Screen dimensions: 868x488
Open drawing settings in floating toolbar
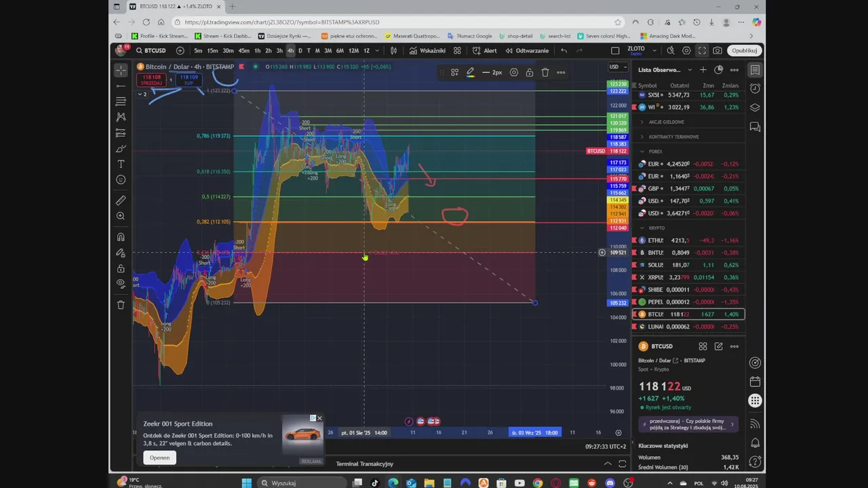click(513, 73)
